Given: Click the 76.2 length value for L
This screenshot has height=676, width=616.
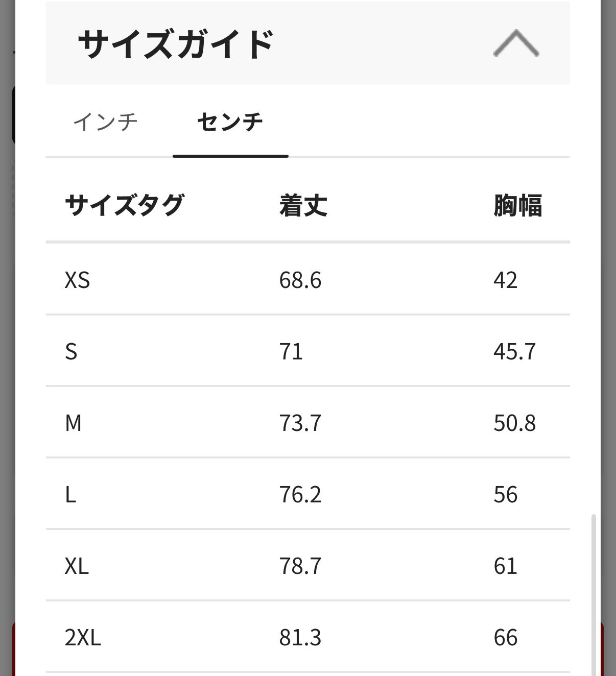Looking at the screenshot, I should 300,494.
